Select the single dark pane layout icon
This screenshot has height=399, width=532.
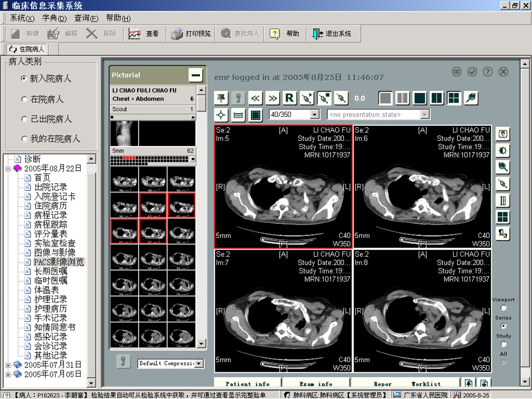pos(420,98)
